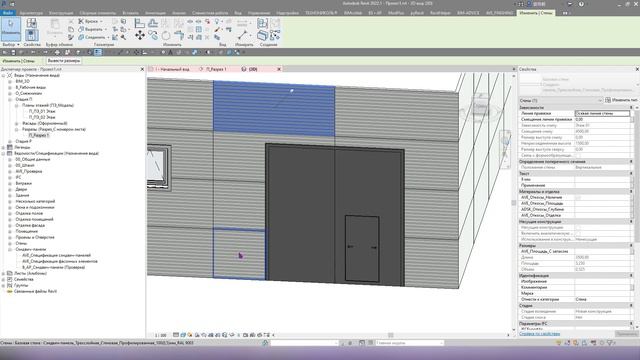The height and width of the screenshot is (360, 640).
Task: Click the Смещение линии привязки value field
Action: pyautogui.click(x=602, y=120)
